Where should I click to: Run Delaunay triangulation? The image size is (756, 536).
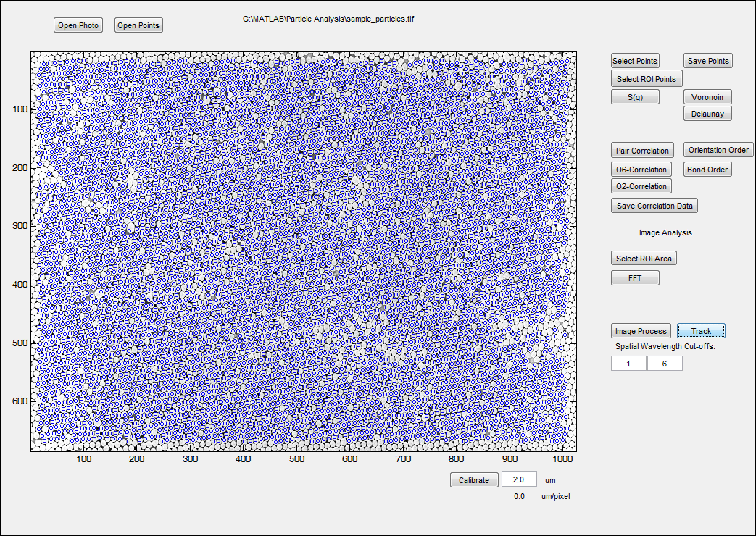707,114
